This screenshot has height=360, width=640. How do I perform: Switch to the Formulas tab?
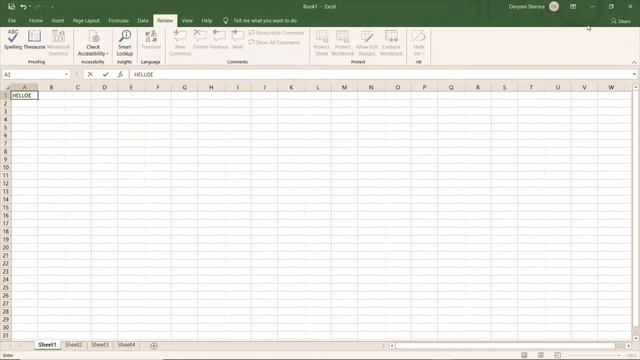[118, 20]
